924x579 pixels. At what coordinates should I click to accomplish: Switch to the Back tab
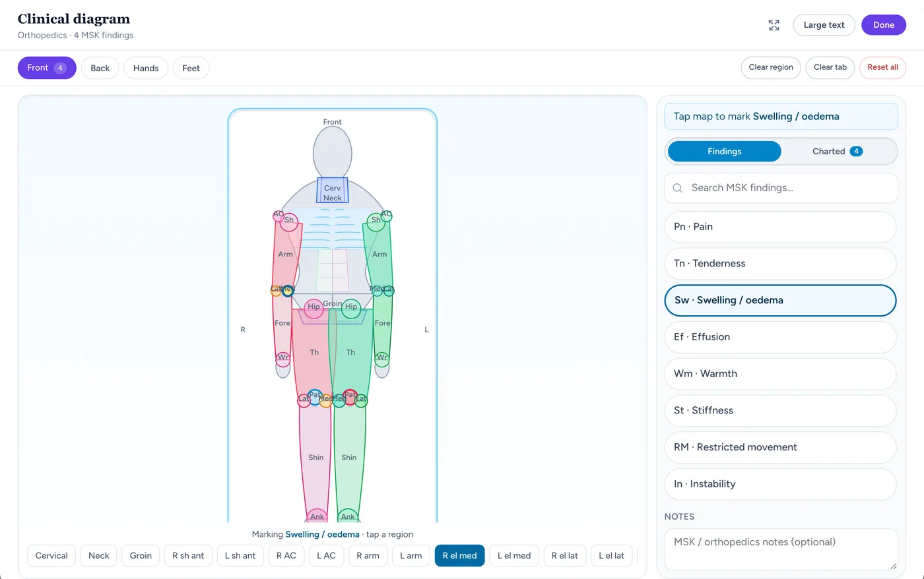point(100,68)
